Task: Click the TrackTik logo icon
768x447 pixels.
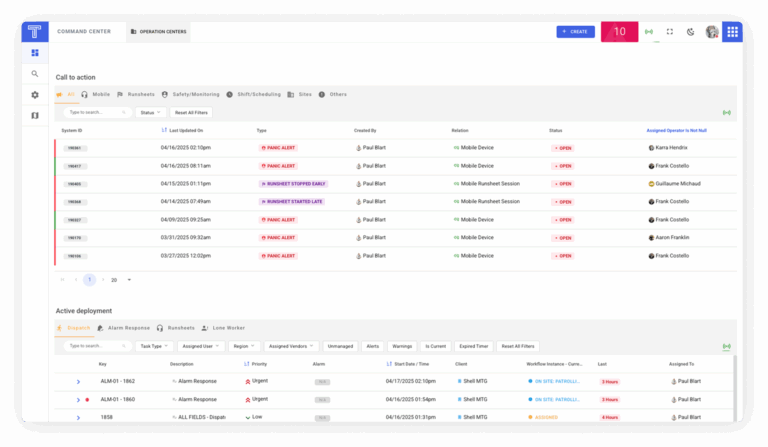Action: click(x=35, y=32)
